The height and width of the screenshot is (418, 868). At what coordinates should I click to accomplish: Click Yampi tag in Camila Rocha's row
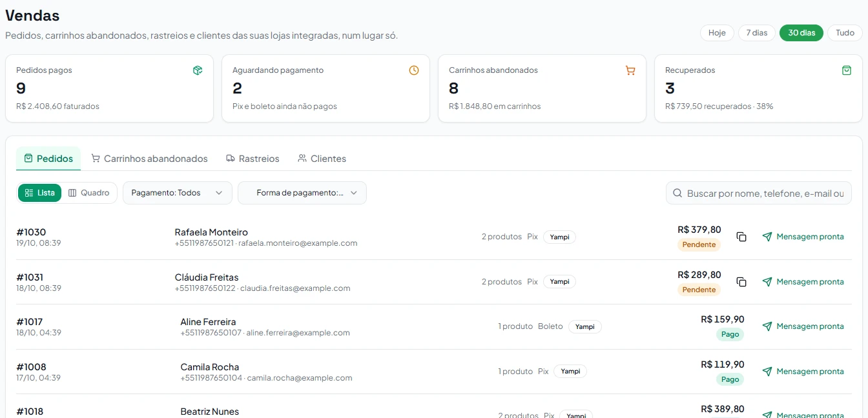[x=570, y=372]
